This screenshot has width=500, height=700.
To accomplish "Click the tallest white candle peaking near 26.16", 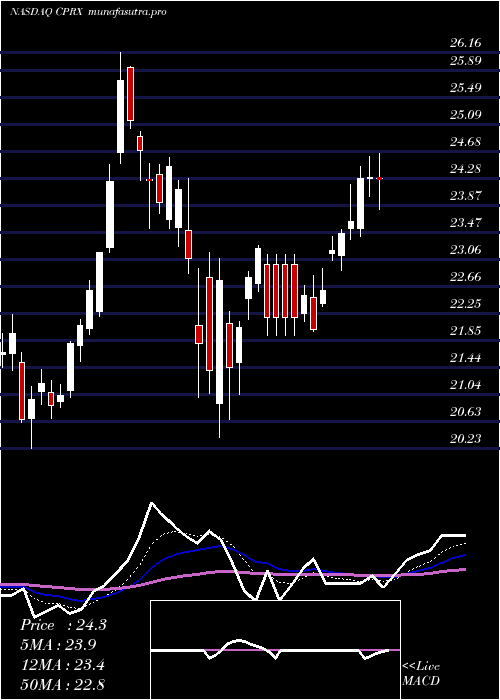I will [121, 108].
